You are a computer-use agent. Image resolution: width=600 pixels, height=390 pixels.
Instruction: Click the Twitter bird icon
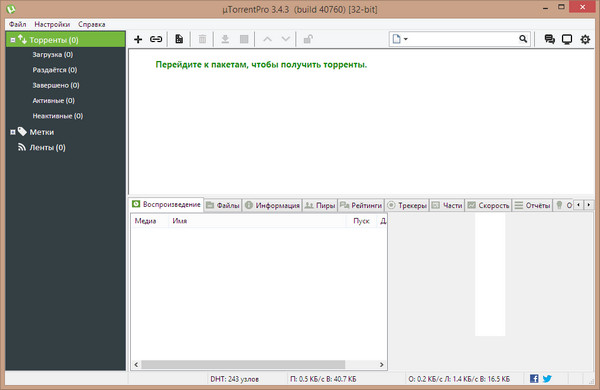pos(547,379)
